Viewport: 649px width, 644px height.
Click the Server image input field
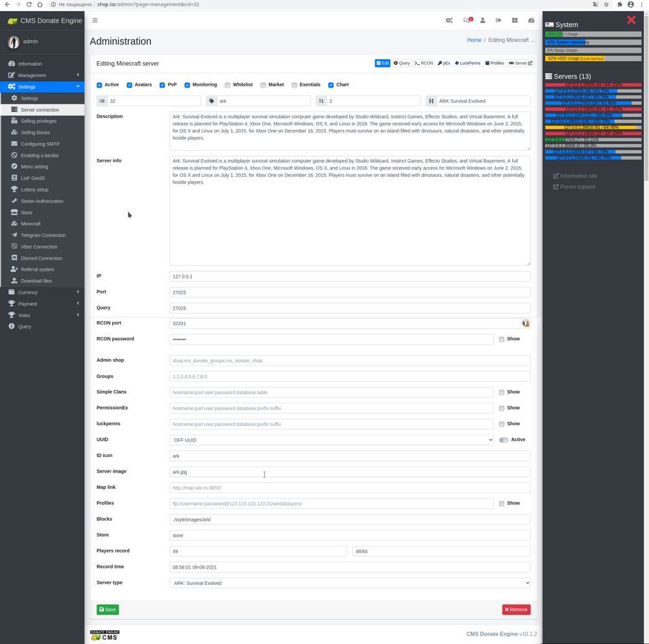(x=350, y=472)
